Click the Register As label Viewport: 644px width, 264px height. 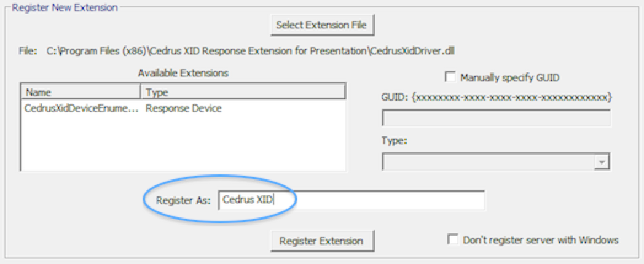(183, 200)
